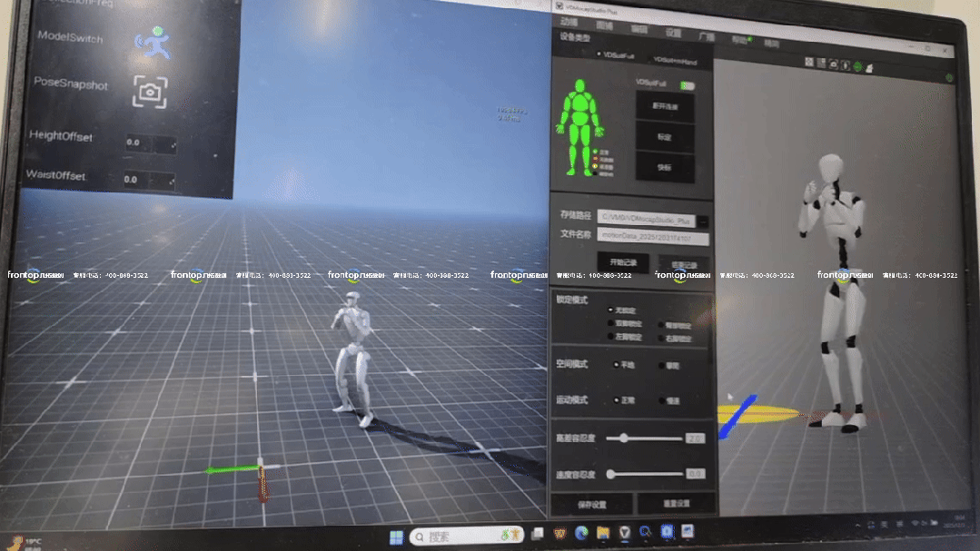The width and height of the screenshot is (980, 551).
Task: Click the button beside start recording
Action: tap(684, 265)
